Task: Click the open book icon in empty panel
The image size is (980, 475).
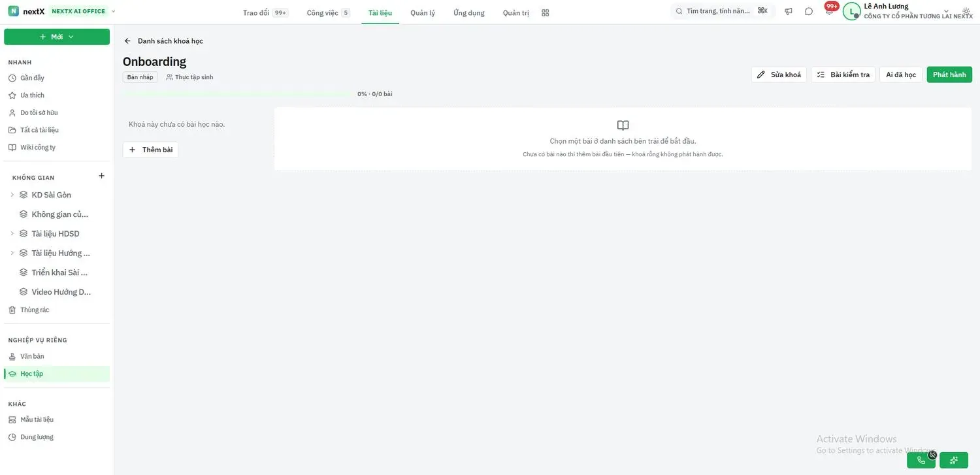Action: [623, 125]
